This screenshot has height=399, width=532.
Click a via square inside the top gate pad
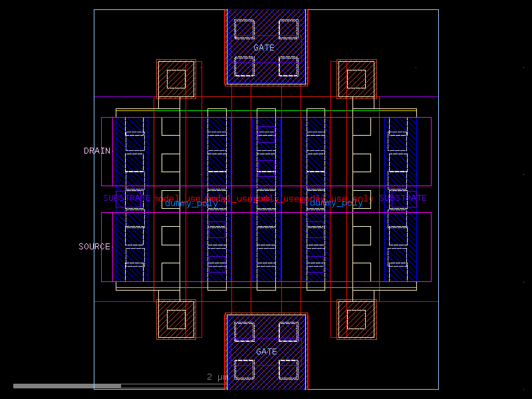(x=243, y=29)
